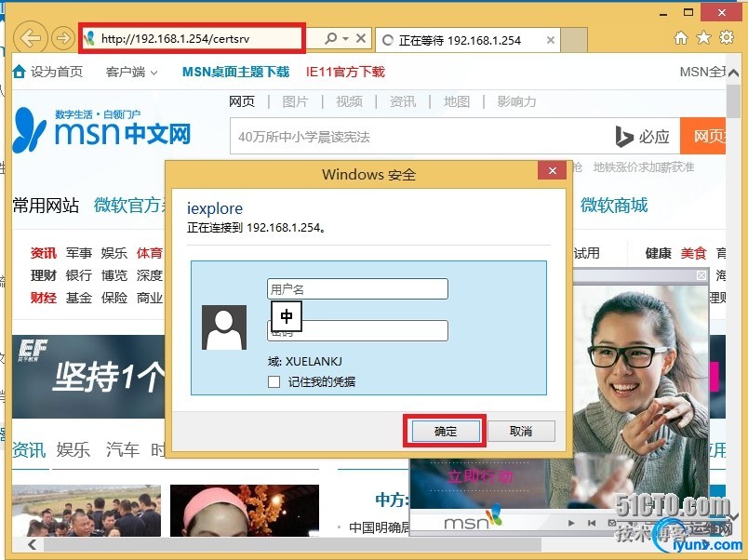
Task: Open 银行 category link
Action: coord(79,275)
